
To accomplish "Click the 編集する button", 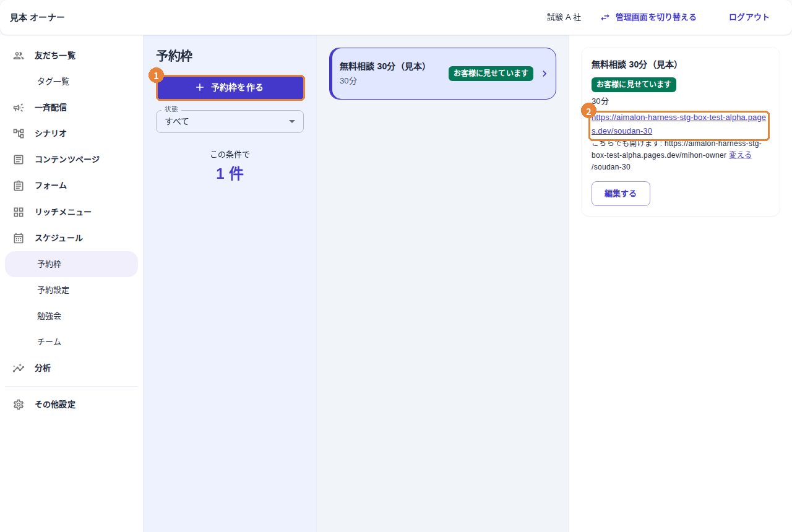I will pos(621,194).
